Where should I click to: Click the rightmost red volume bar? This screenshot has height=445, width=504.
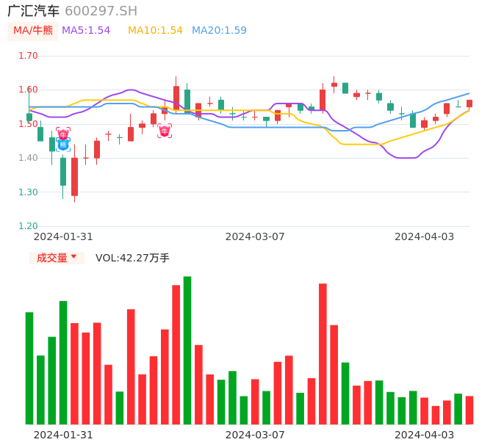[469, 410]
